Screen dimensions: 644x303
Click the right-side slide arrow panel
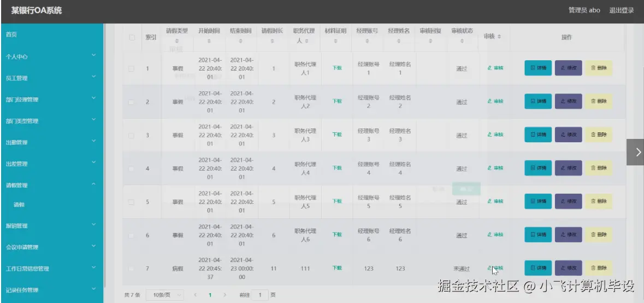pos(635,152)
